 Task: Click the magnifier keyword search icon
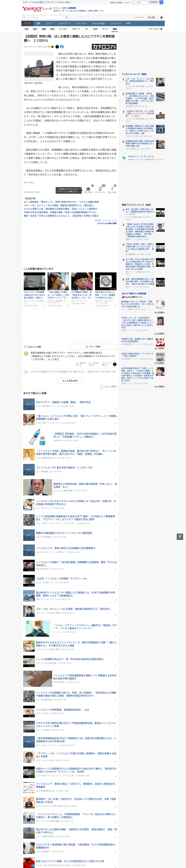tap(66, 18)
